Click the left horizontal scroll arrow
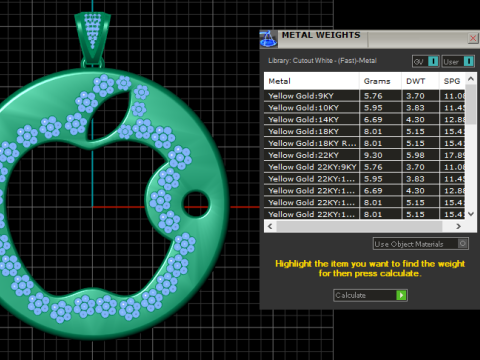Image resolution: width=480 pixels, height=360 pixels. pos(270,226)
